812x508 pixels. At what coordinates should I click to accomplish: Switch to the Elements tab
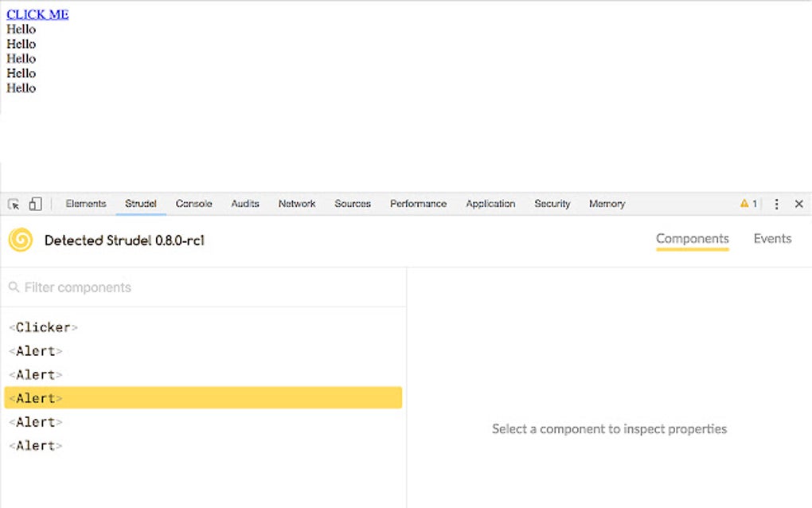pos(85,204)
